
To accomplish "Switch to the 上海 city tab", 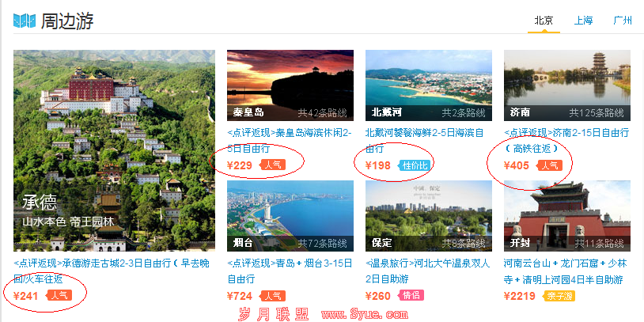I will pos(583,21).
